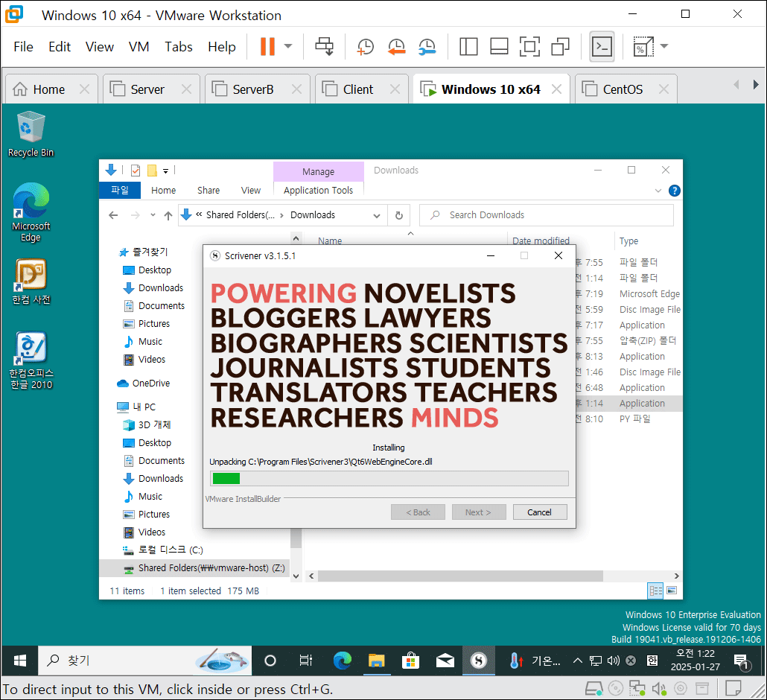
Task: Select 로컬 디스크 (C:) drive
Action: (162, 550)
